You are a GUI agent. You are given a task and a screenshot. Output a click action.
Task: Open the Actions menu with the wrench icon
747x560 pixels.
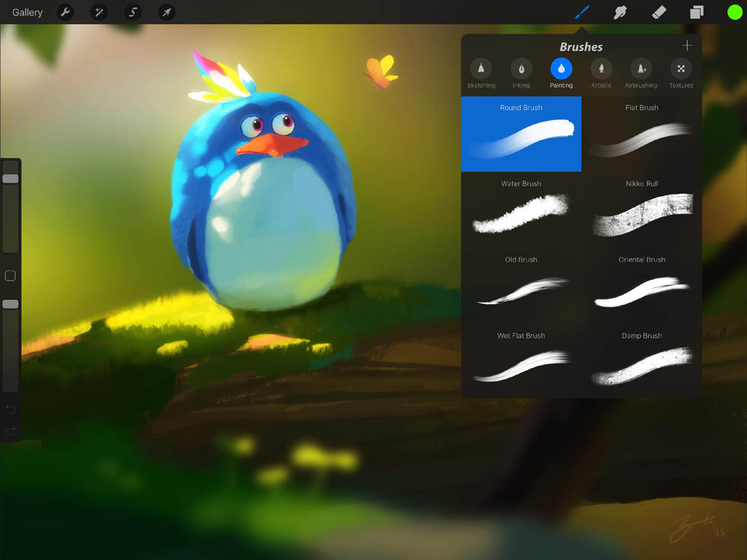pos(65,12)
